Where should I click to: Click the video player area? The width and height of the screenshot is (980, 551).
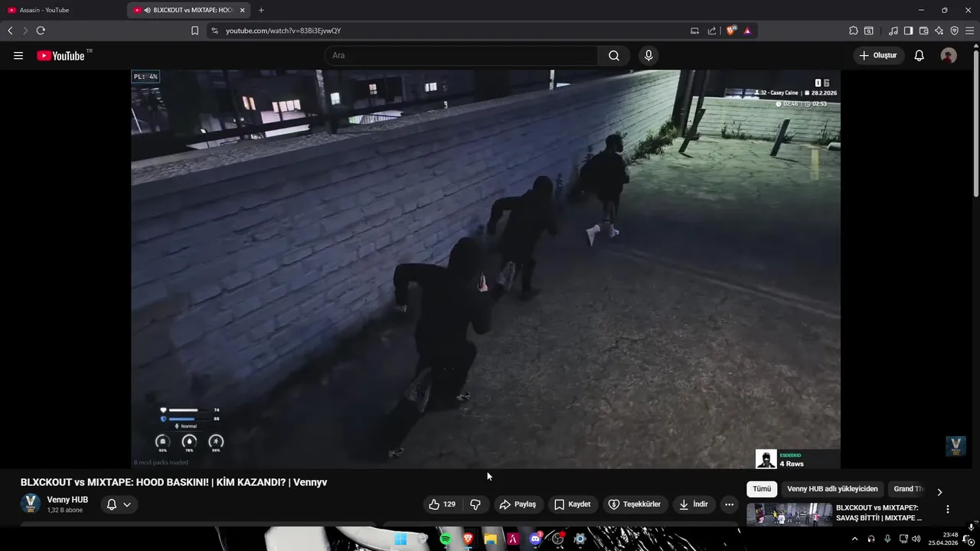tap(485, 269)
